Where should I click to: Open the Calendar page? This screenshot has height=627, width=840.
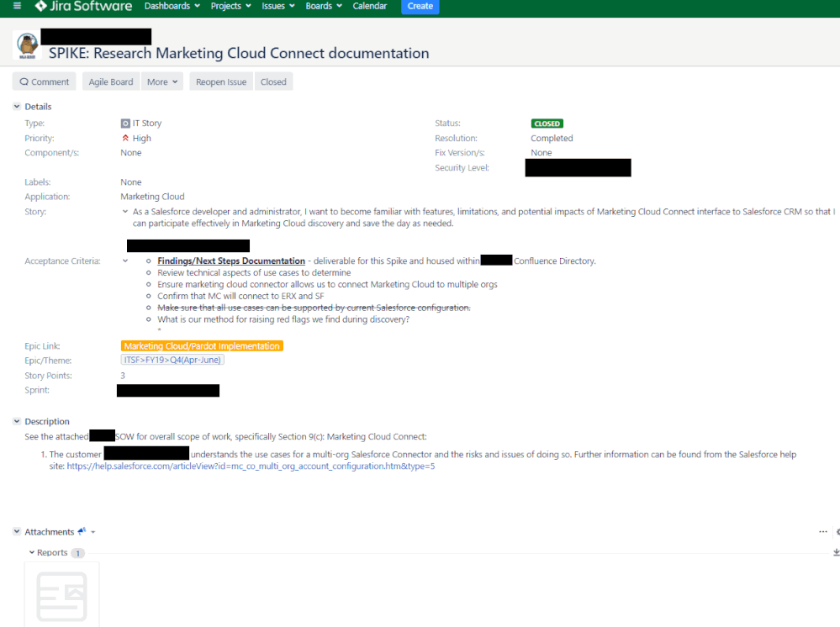click(x=370, y=6)
